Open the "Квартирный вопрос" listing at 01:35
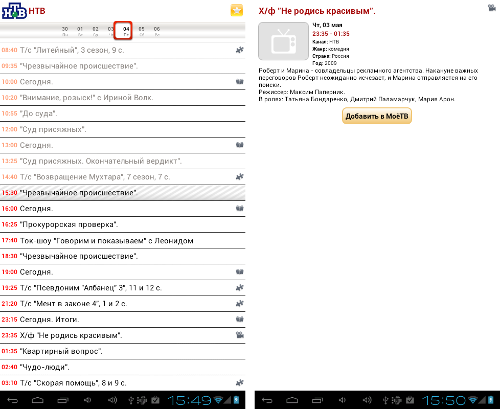This screenshot has width=500, height=409. pyautogui.click(x=122, y=351)
